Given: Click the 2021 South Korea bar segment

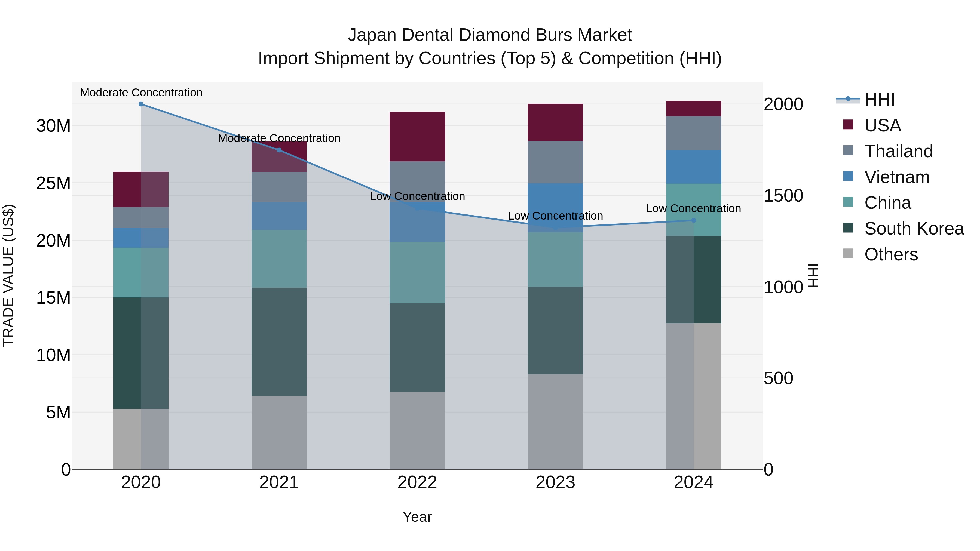Looking at the screenshot, I should pos(279,342).
